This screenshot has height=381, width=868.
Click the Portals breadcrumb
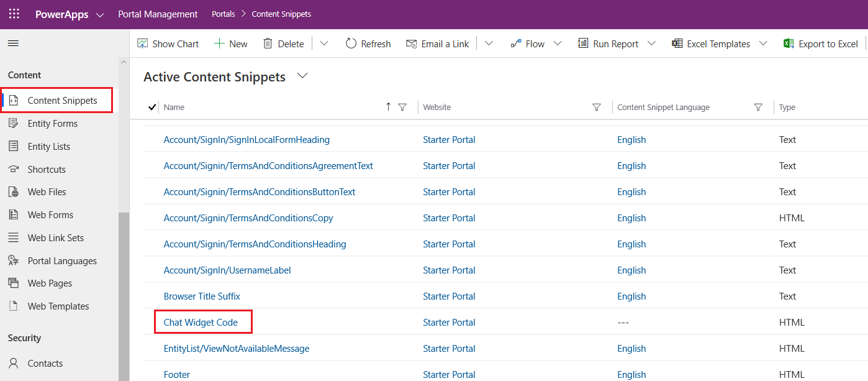224,14
